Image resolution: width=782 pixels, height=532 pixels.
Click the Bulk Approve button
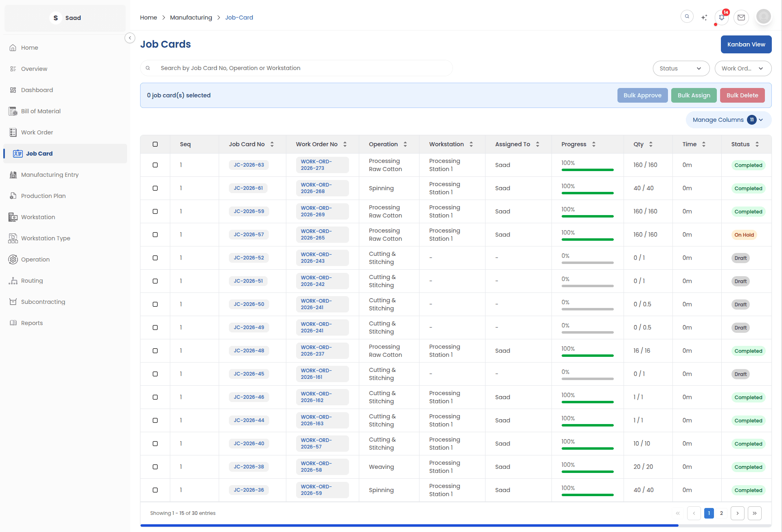(642, 95)
